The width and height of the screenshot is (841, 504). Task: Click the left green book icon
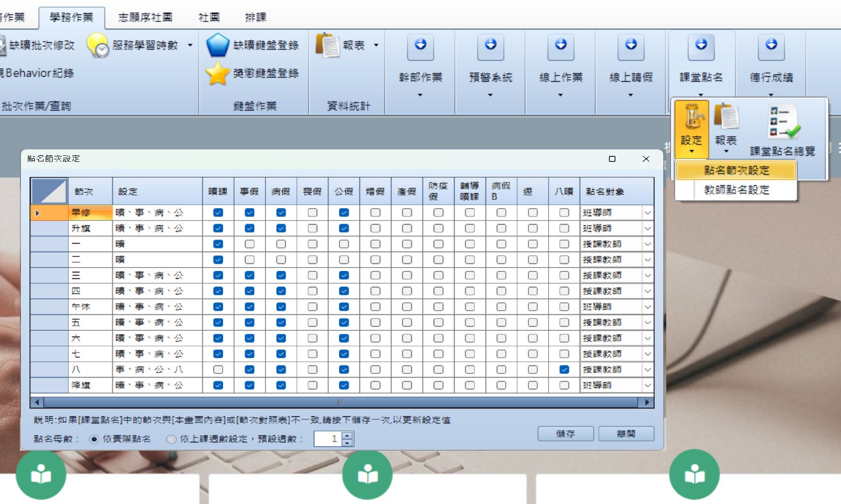tap(41, 475)
